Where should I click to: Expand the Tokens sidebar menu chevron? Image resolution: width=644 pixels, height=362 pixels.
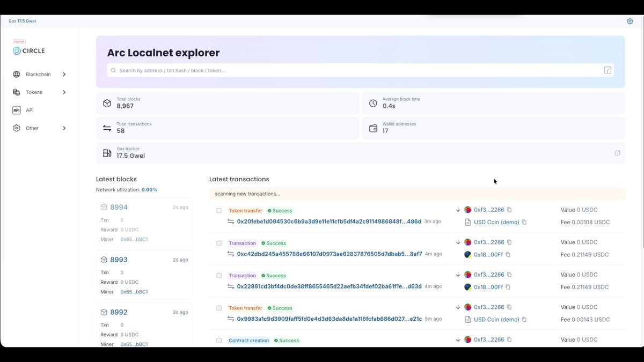click(64, 92)
